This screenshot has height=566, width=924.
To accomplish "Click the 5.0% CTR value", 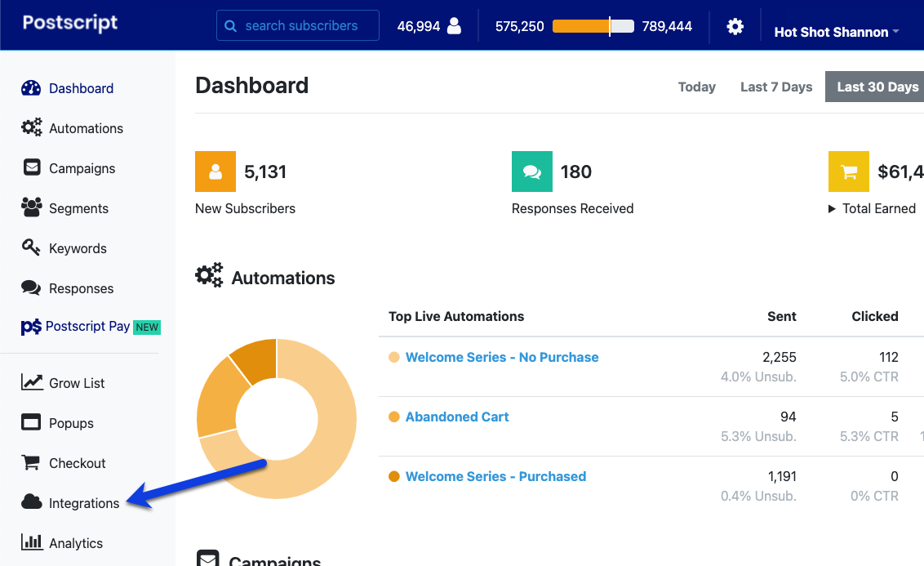I will [869, 377].
